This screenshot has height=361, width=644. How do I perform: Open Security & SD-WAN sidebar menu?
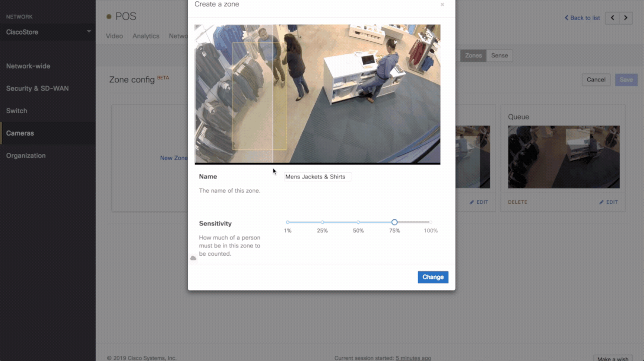coord(37,88)
